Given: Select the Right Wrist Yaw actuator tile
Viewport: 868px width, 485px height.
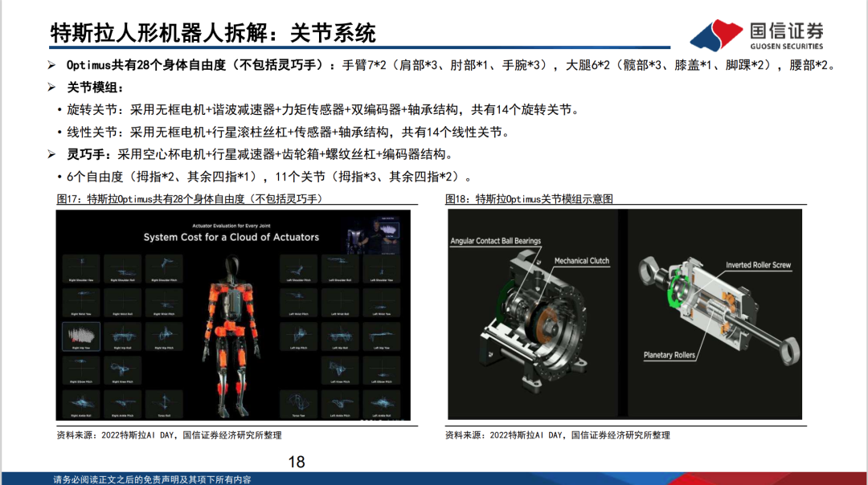Looking at the screenshot, I should click(81, 303).
